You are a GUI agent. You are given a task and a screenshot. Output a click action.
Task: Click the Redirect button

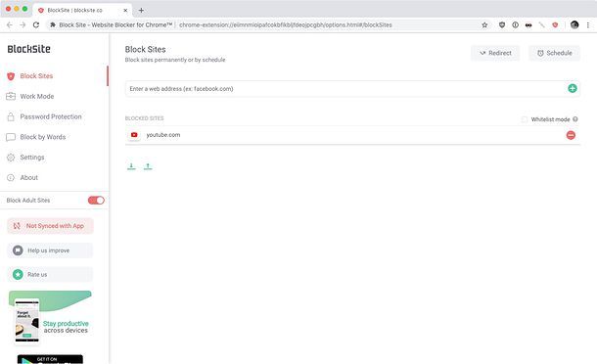pyautogui.click(x=495, y=53)
